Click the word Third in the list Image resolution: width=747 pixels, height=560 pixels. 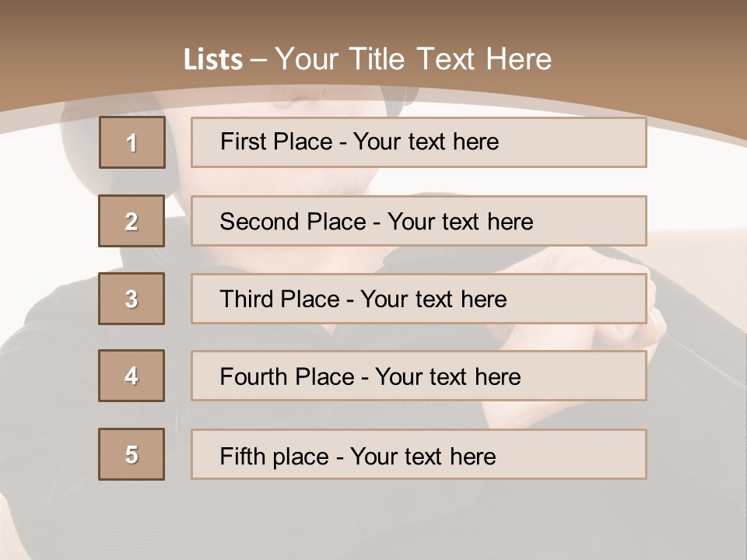pyautogui.click(x=245, y=299)
